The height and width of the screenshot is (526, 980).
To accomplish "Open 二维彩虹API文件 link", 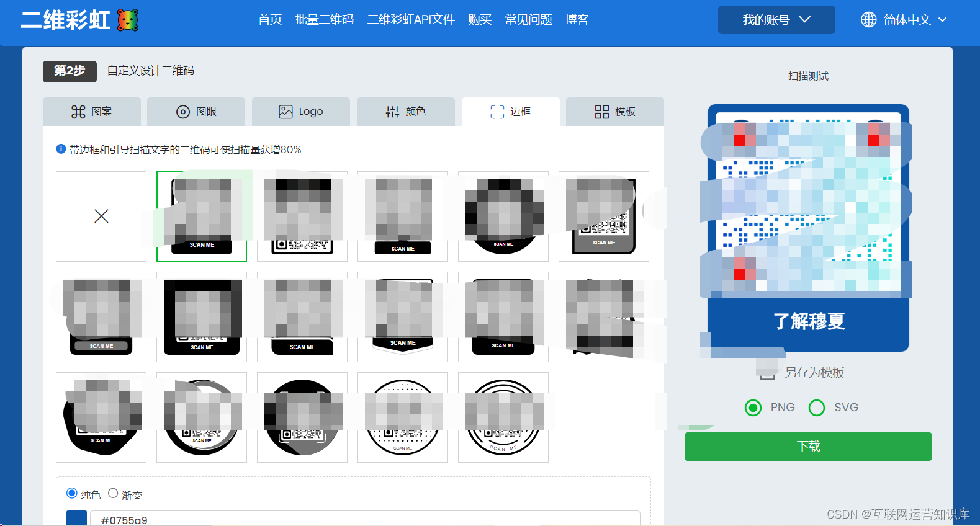I will 411,20.
